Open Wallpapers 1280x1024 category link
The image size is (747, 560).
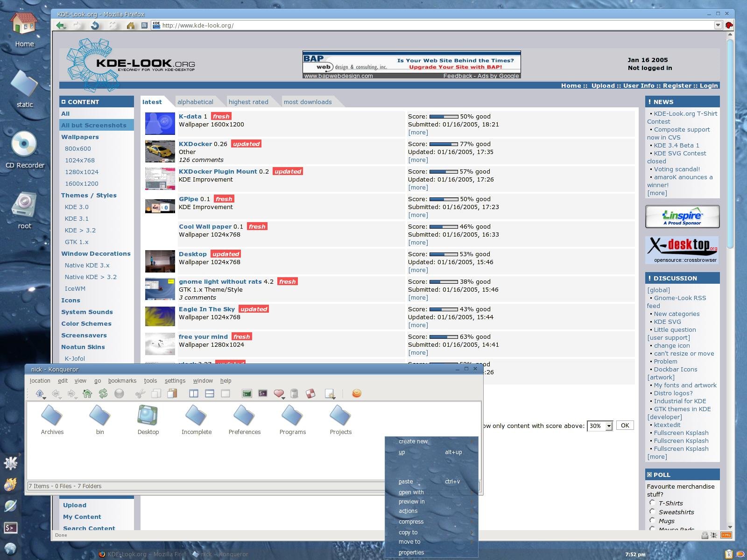82,172
